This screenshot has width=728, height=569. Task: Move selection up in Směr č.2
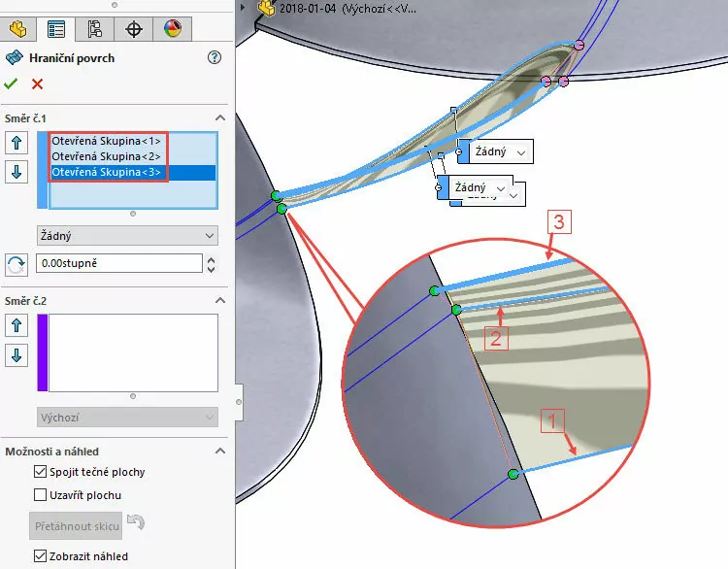point(17,325)
